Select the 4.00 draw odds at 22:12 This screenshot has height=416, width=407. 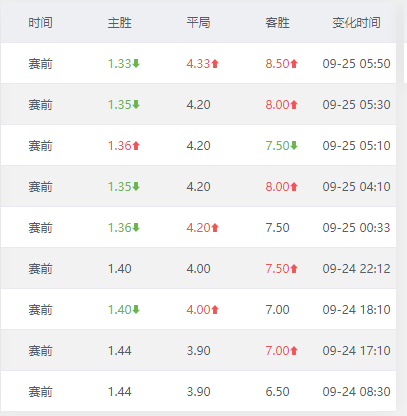tap(198, 269)
